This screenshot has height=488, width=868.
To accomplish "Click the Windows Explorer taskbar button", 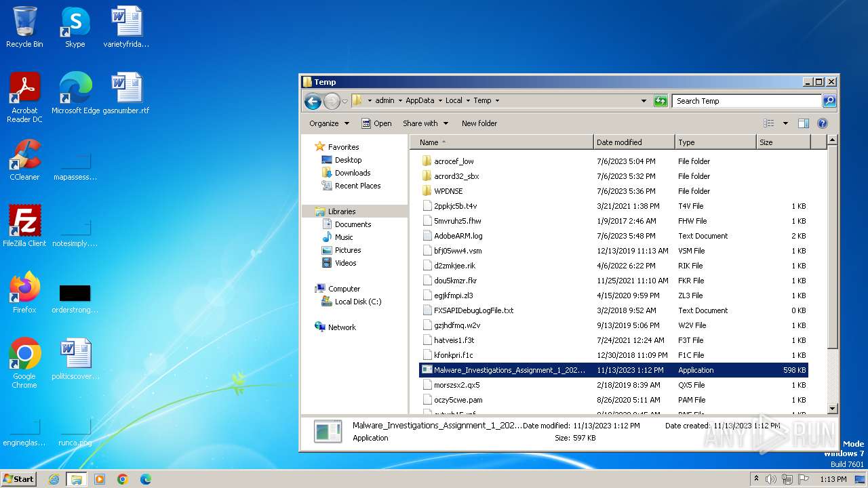I will 77,479.
